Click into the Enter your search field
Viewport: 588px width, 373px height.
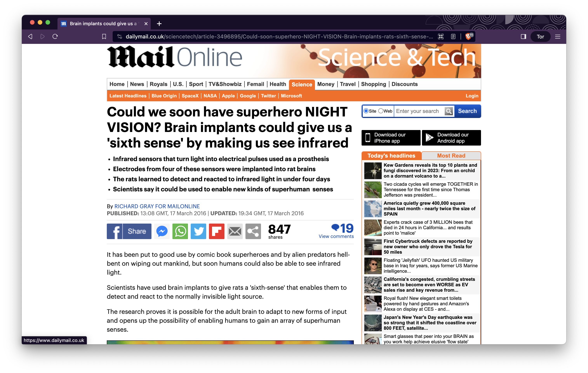(x=419, y=111)
